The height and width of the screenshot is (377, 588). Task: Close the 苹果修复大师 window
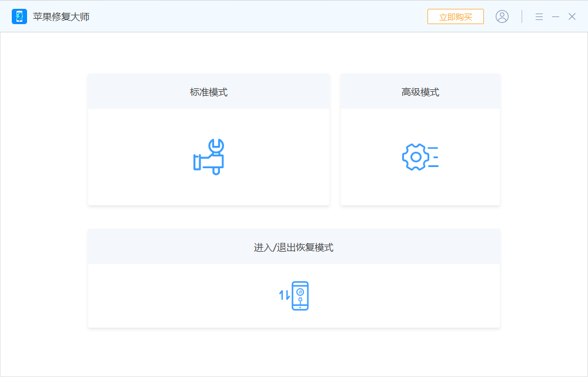point(572,16)
